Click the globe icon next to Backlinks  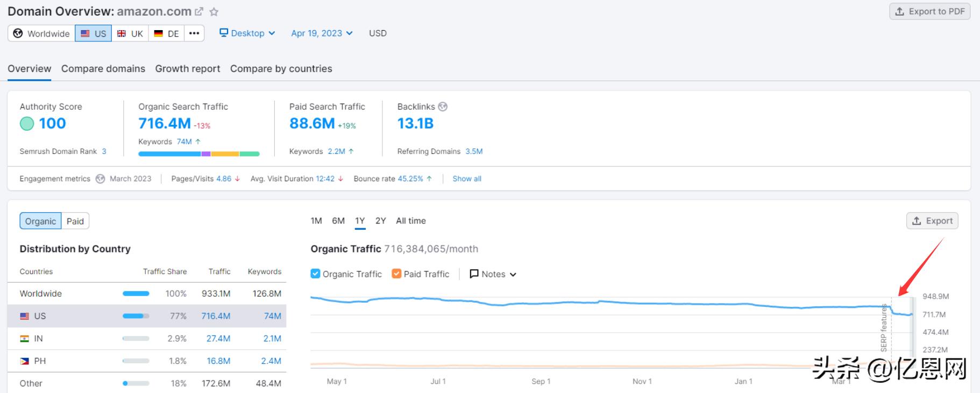[443, 107]
